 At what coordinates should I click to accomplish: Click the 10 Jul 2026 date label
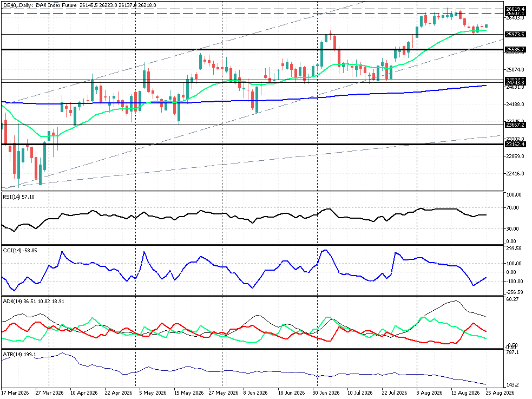[x=360, y=393]
